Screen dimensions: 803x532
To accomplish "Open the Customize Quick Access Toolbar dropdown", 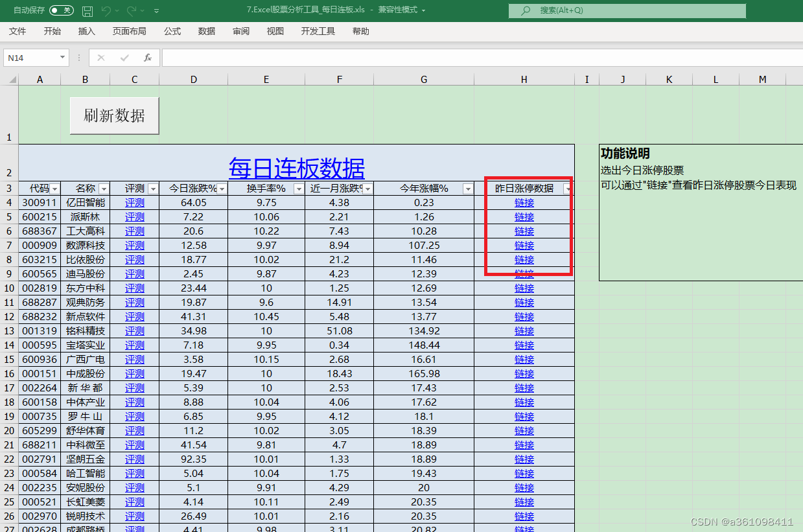I will pos(157,11).
